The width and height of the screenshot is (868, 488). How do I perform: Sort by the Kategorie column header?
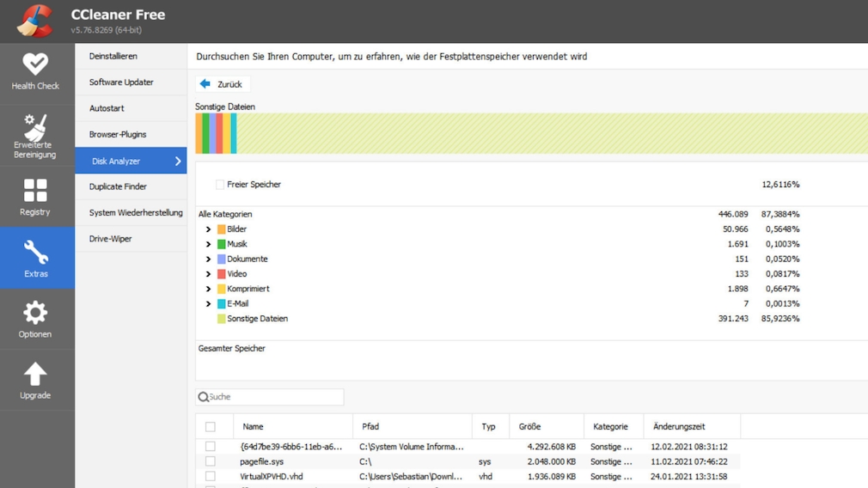(614, 427)
